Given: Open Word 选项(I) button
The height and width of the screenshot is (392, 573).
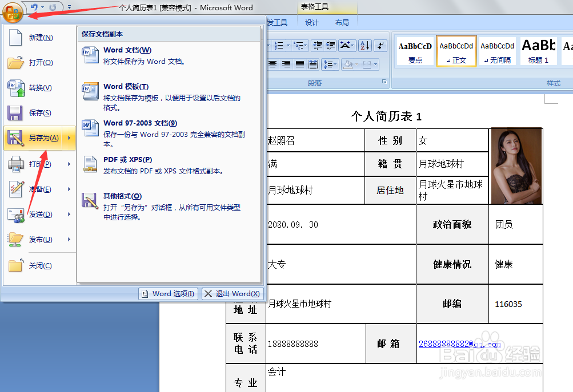Looking at the screenshot, I should 169,293.
